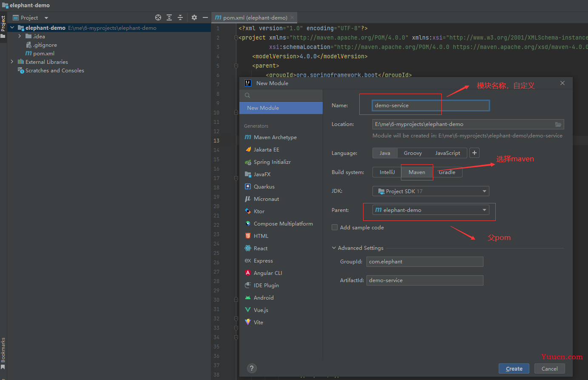Expand External Libraries node
Viewport: 588px width, 380px height.
pos(12,62)
